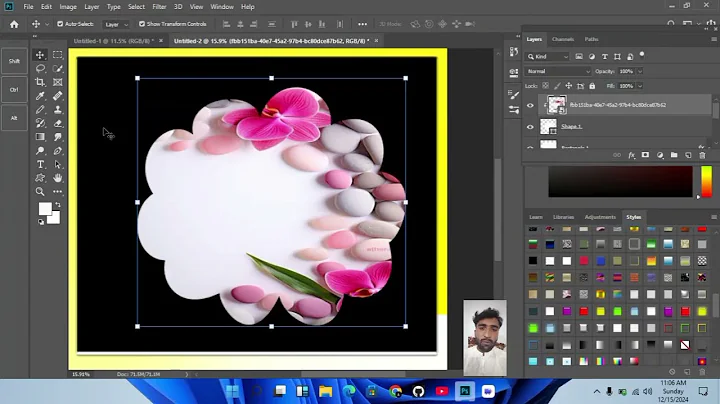Switch to the Channels tab
The height and width of the screenshot is (404, 720).
563,39
